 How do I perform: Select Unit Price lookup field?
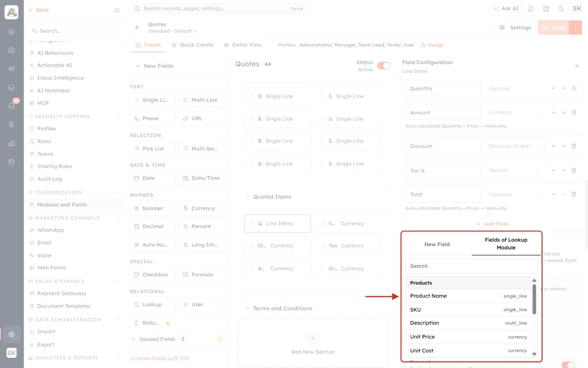point(468,337)
